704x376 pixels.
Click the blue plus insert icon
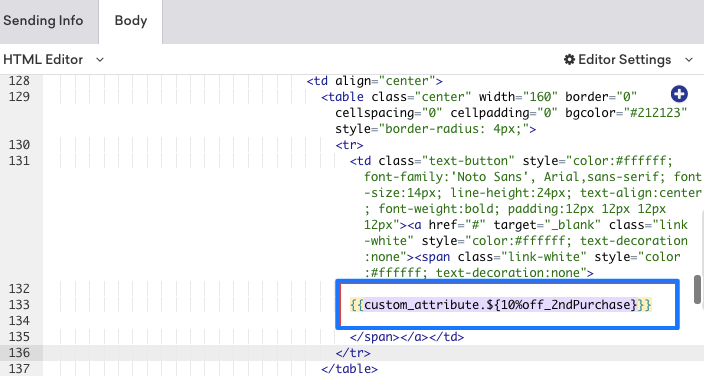point(679,94)
